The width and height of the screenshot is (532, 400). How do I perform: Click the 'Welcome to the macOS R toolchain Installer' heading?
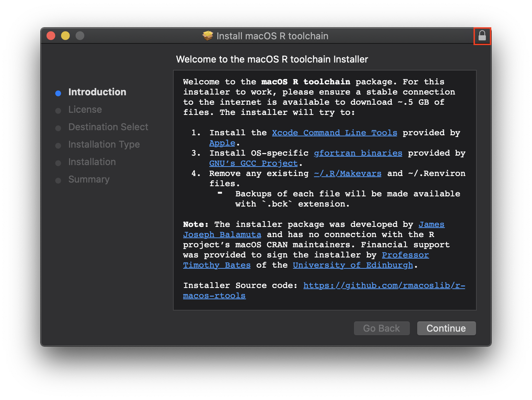[x=272, y=59]
